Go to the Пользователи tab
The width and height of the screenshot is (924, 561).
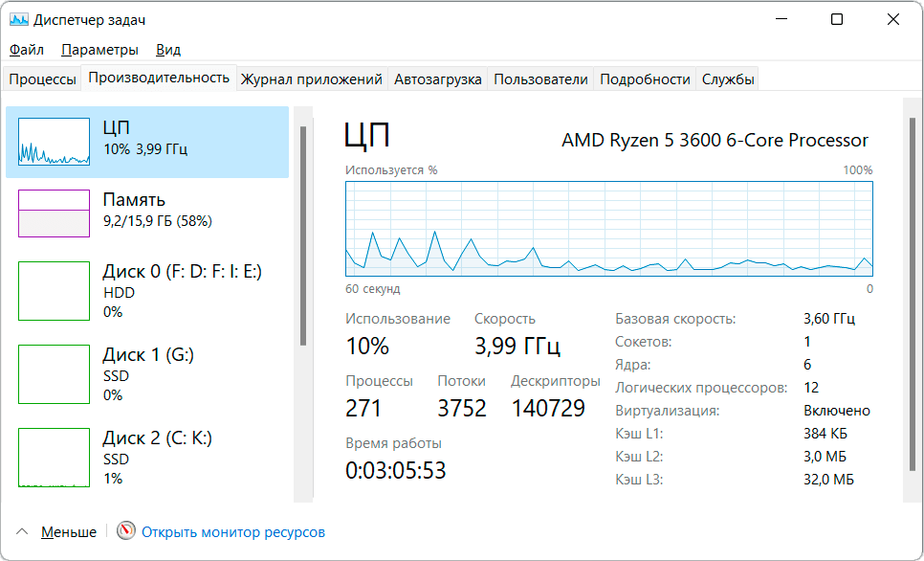coord(540,79)
